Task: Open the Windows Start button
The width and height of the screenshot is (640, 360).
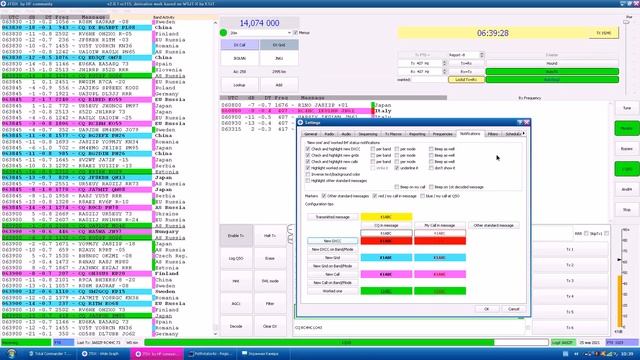Action: point(11,353)
